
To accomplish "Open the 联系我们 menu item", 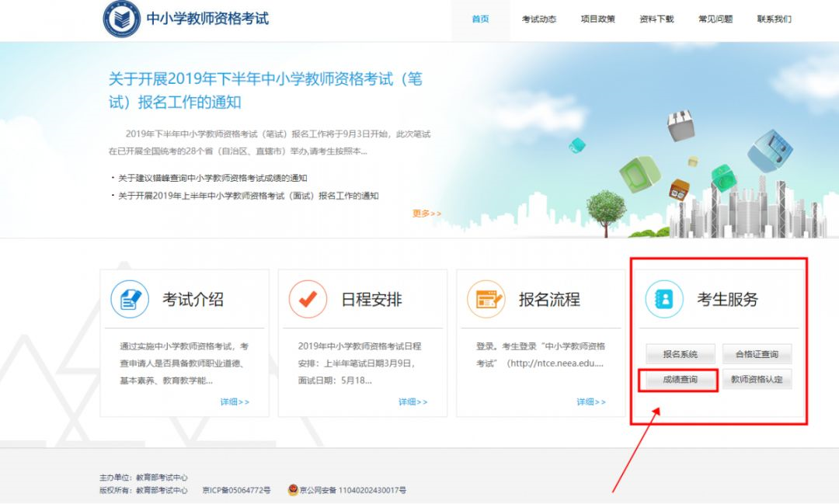I will coord(775,19).
